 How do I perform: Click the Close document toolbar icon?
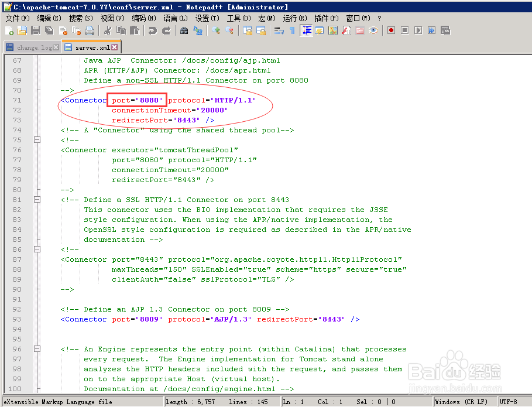pos(63,30)
